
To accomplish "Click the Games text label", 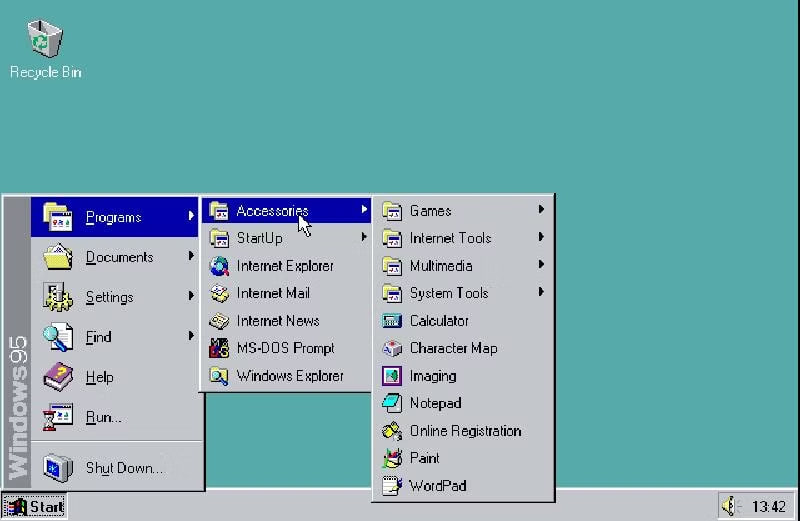I will (x=431, y=211).
